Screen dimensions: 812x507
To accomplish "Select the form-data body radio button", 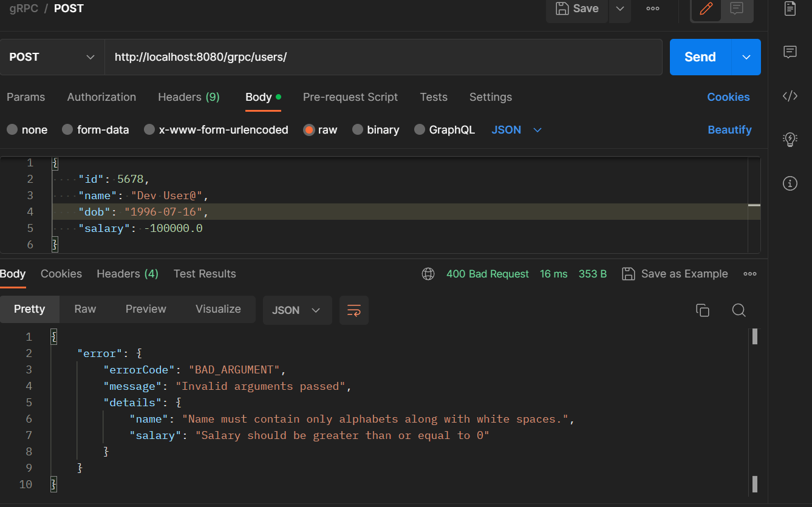I will click(x=67, y=129).
